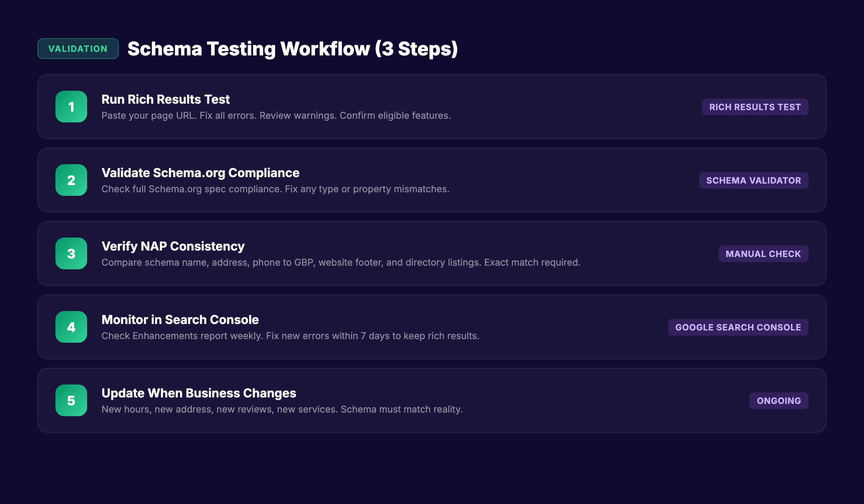This screenshot has height=504, width=864.
Task: Open the Update When Business Changes step
Action: click(199, 393)
